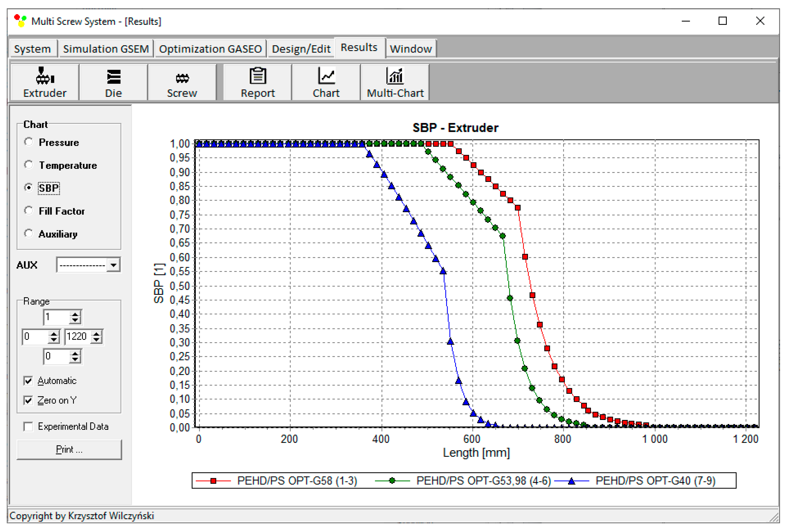Select the SBP chart radio button
The height and width of the screenshot is (532, 787).
tap(29, 188)
